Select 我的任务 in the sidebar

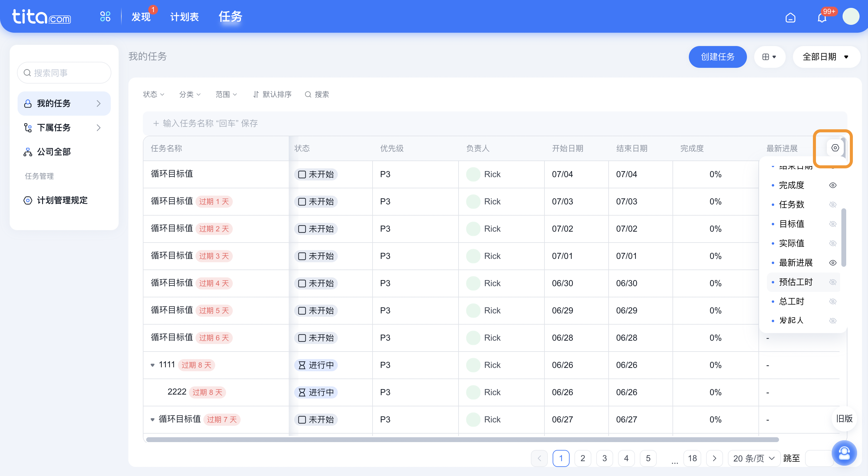(64, 104)
